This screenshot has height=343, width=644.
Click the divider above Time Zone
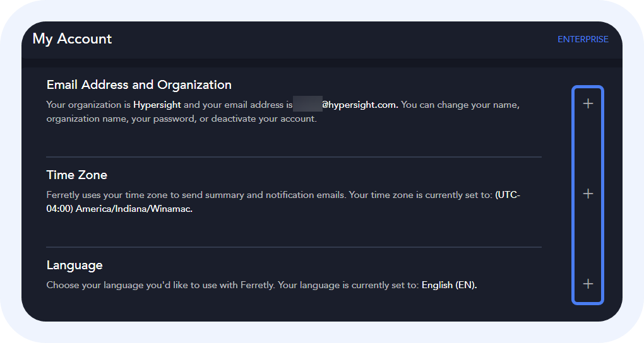pyautogui.click(x=294, y=156)
